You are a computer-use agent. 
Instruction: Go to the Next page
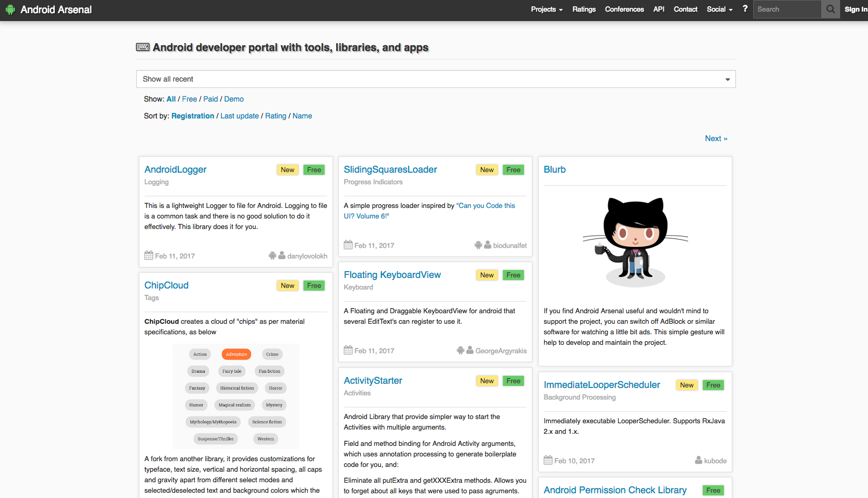[716, 138]
